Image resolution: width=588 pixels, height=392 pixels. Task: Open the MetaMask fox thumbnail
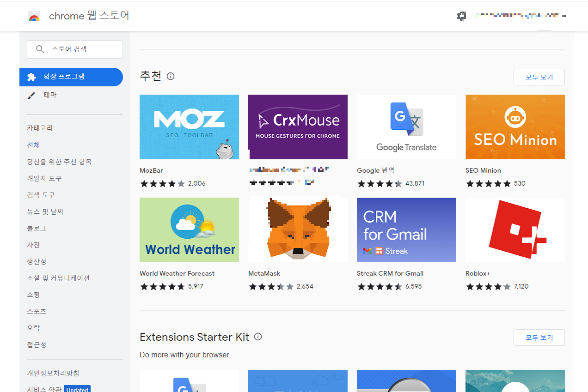click(298, 230)
